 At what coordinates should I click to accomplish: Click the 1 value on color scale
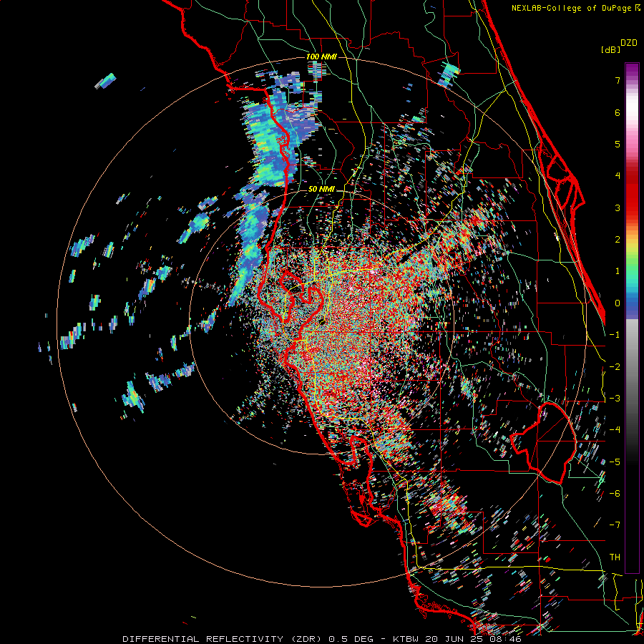click(x=618, y=271)
